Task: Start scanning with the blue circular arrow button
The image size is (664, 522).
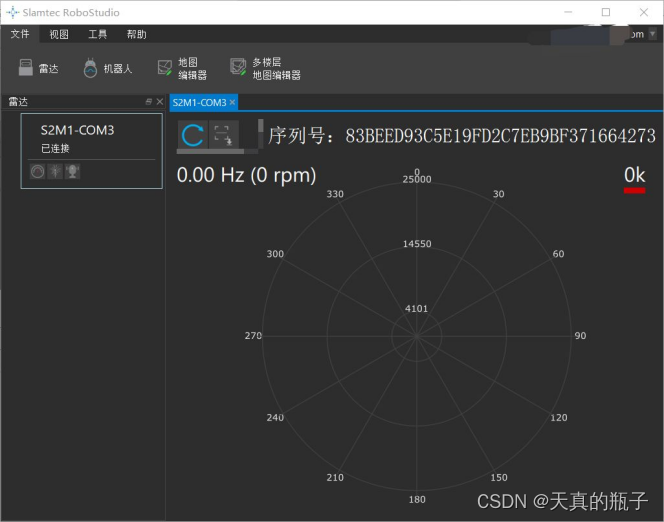Action: point(193,135)
